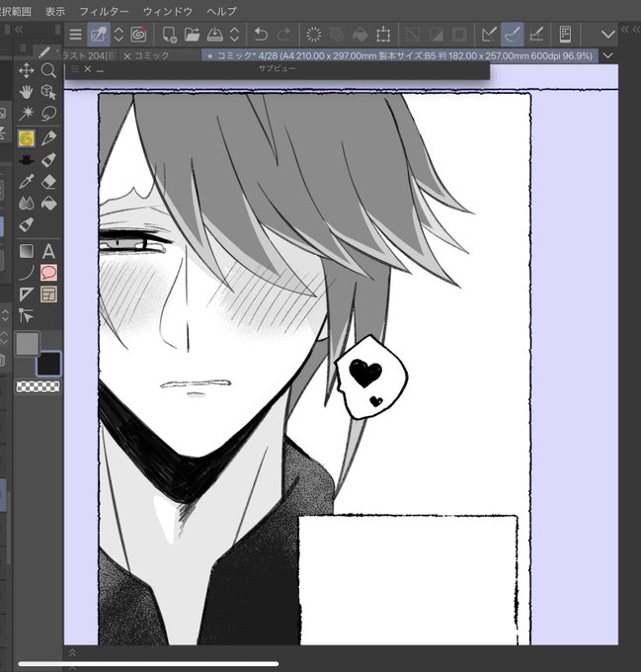Image resolution: width=641 pixels, height=672 pixels.
Task: Select the Frame border panel tool
Action: (48, 294)
